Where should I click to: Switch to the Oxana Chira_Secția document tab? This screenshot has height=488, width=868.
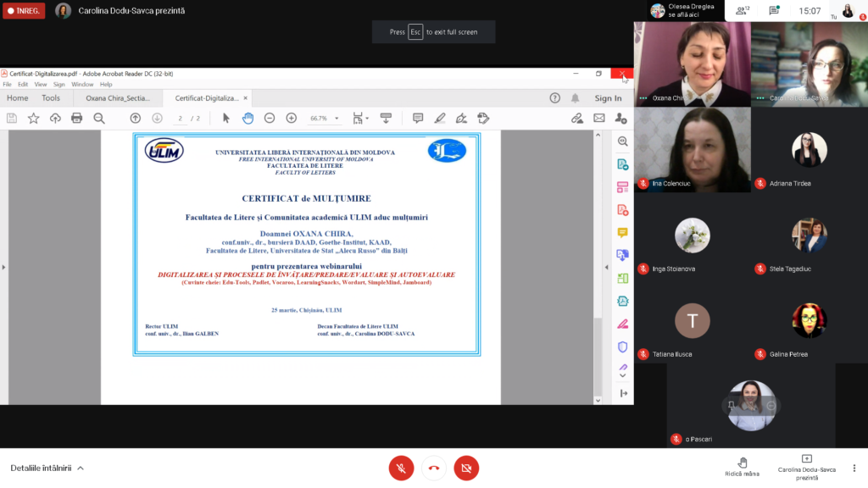pos(118,98)
